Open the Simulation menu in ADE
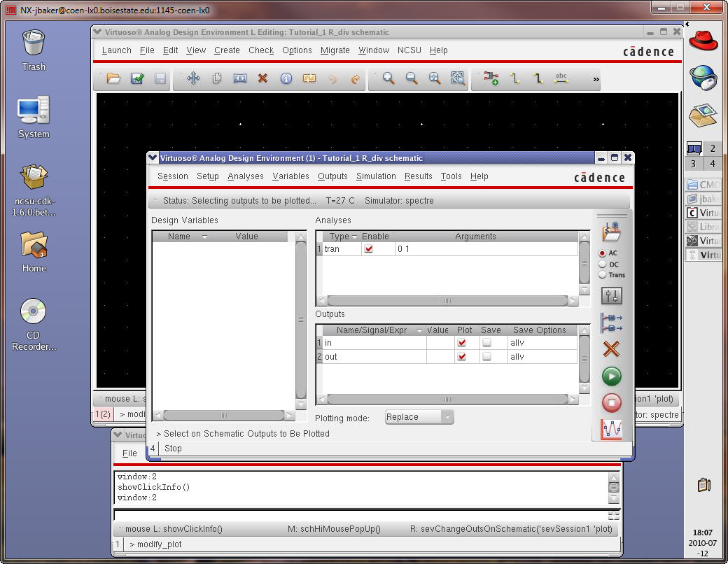This screenshot has height=564, width=728. pyautogui.click(x=376, y=176)
